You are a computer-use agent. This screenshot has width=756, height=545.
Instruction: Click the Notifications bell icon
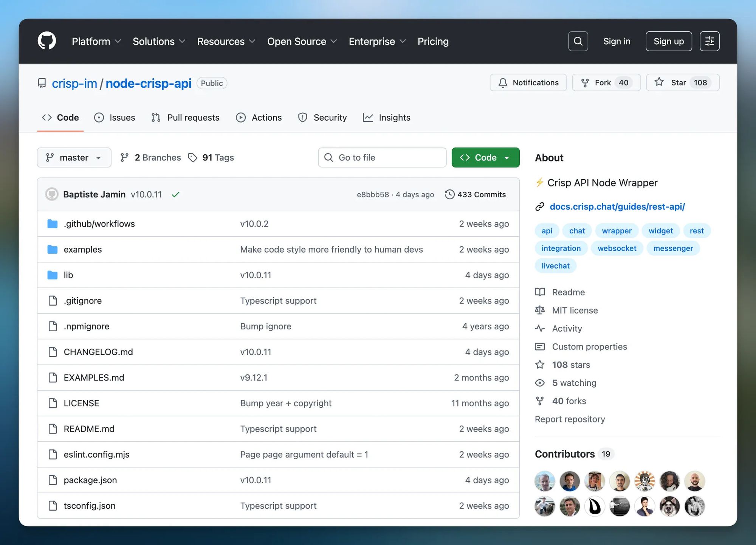point(503,83)
